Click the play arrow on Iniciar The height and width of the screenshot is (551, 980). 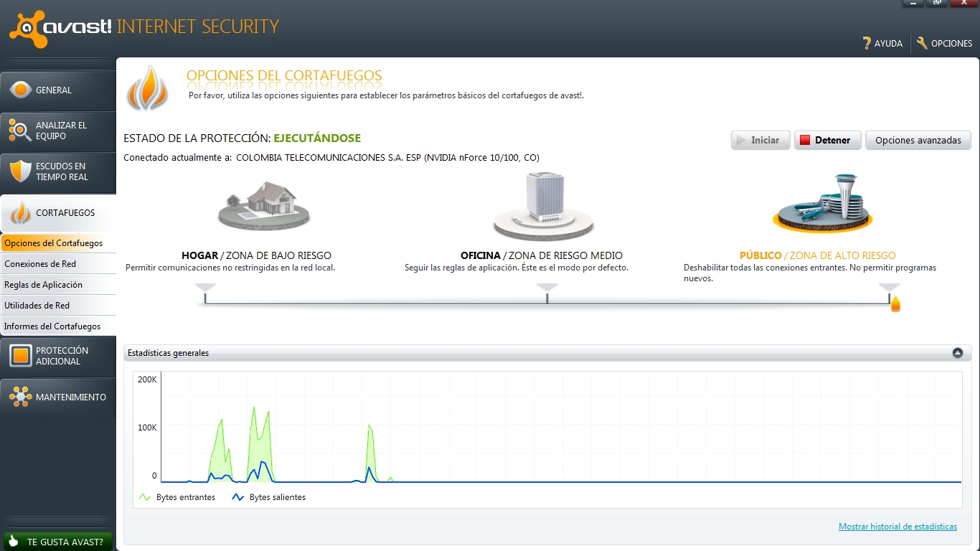click(x=742, y=140)
